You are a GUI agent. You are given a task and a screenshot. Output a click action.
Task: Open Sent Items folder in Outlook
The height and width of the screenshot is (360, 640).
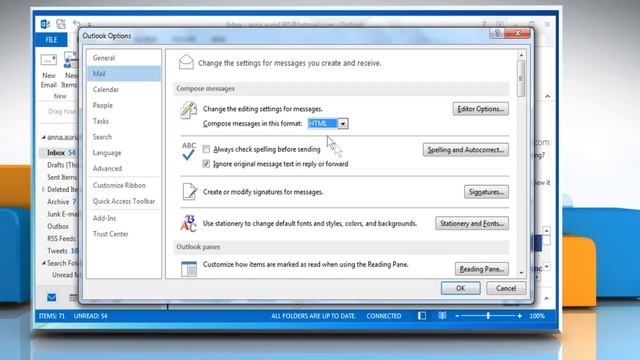(x=62, y=177)
